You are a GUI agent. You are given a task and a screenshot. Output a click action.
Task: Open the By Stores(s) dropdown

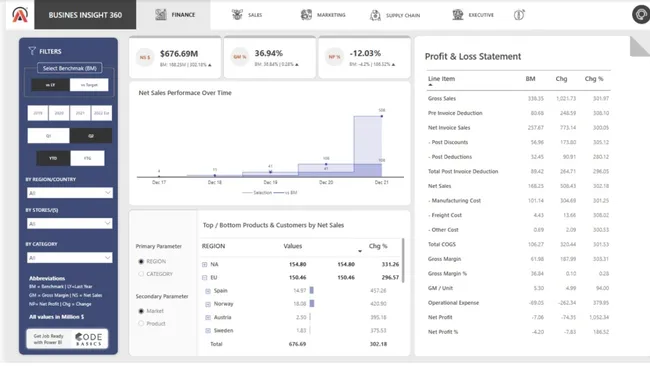pyautogui.click(x=70, y=223)
